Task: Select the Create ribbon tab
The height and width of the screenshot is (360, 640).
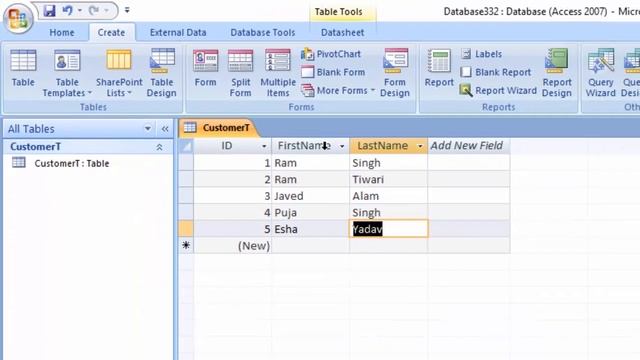Action: pyautogui.click(x=111, y=32)
